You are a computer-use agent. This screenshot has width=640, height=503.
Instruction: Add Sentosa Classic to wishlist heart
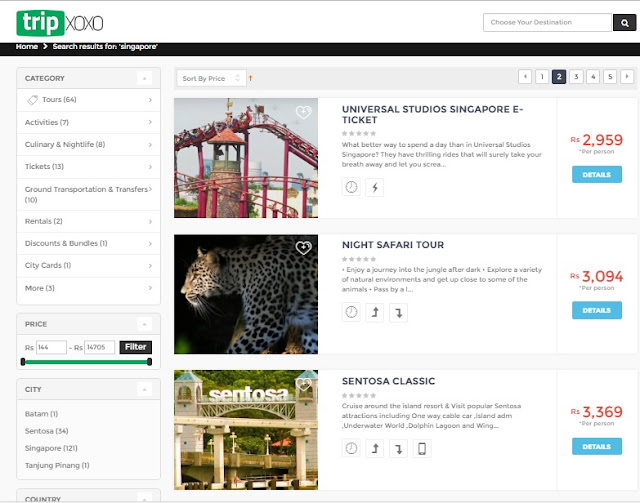point(303,384)
